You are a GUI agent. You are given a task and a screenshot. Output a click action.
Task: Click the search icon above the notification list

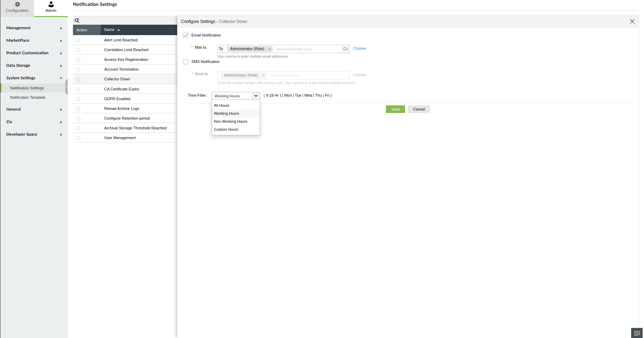click(77, 21)
